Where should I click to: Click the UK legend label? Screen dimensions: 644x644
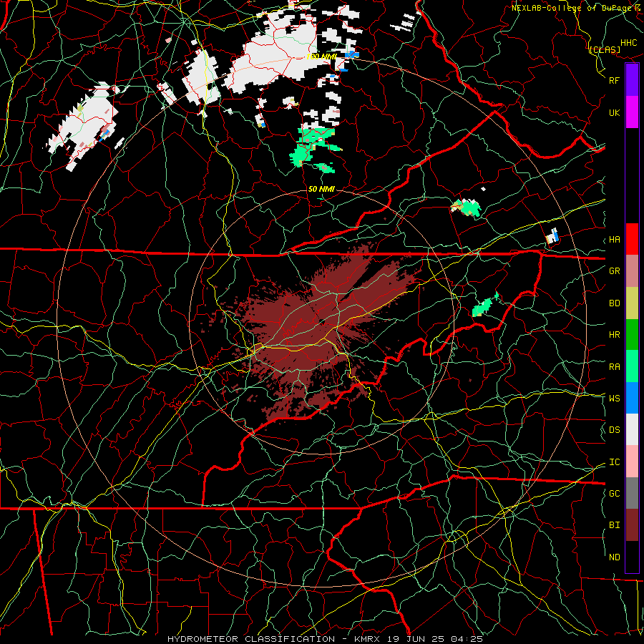click(x=614, y=112)
